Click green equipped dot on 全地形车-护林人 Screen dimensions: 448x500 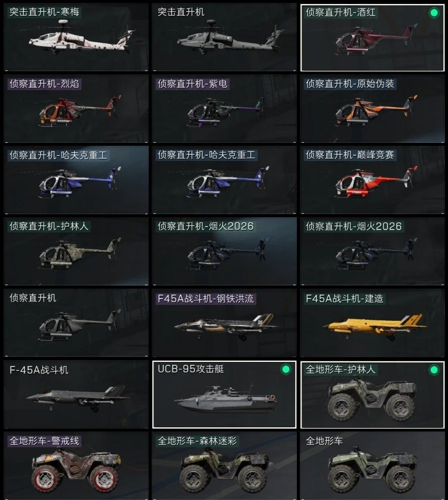pyautogui.click(x=434, y=370)
